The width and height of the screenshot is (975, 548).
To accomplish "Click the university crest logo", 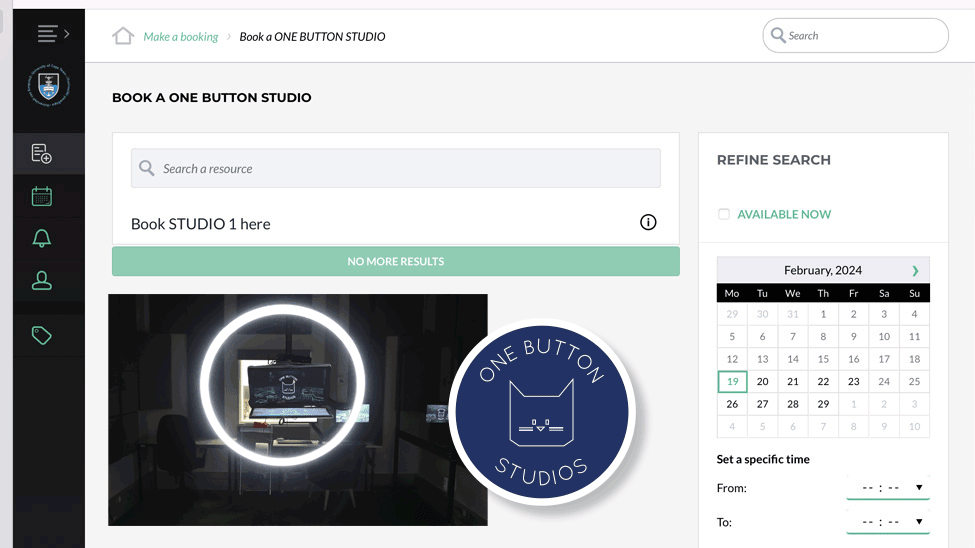I will click(48, 89).
